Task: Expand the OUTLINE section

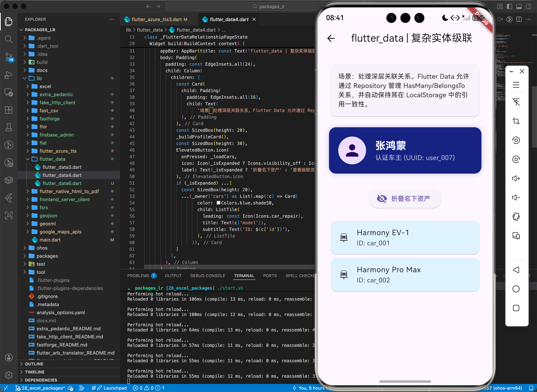Action: click(34, 364)
